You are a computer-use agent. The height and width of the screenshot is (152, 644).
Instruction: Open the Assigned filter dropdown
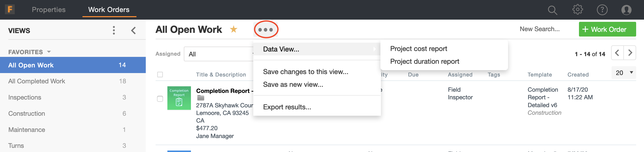pos(219,54)
